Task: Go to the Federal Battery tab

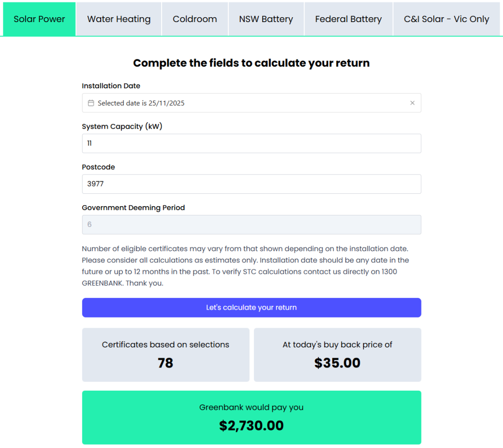Action: coord(348,19)
